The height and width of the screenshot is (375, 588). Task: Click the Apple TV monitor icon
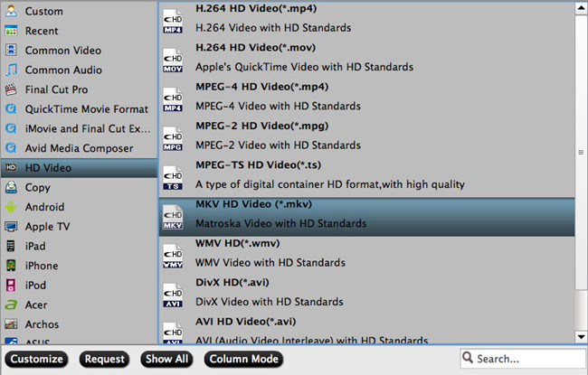[x=11, y=226]
